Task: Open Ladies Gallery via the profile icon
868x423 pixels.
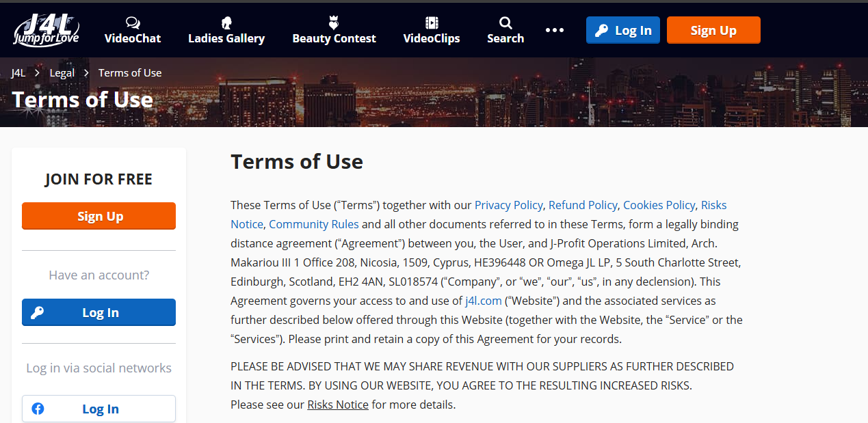Action: [x=226, y=23]
